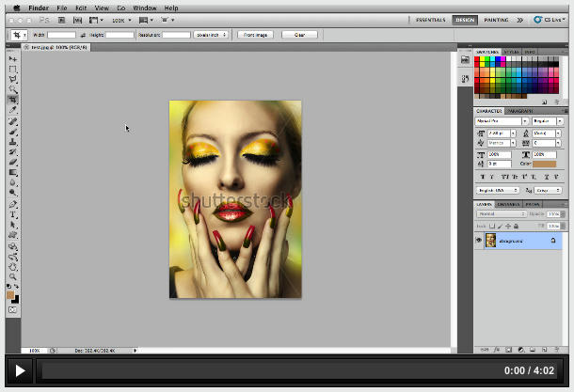Select the Eraser tool
574x392 pixels.
(x=13, y=162)
